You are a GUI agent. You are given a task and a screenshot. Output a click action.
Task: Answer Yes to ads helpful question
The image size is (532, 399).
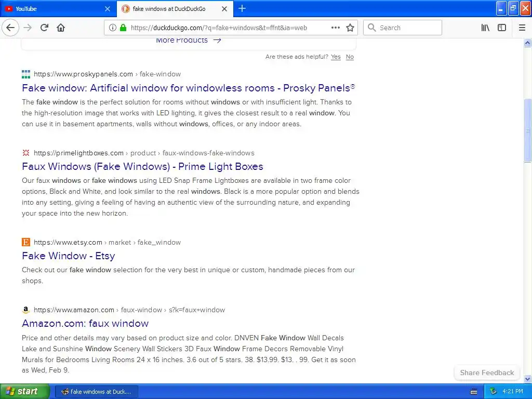coord(336,57)
